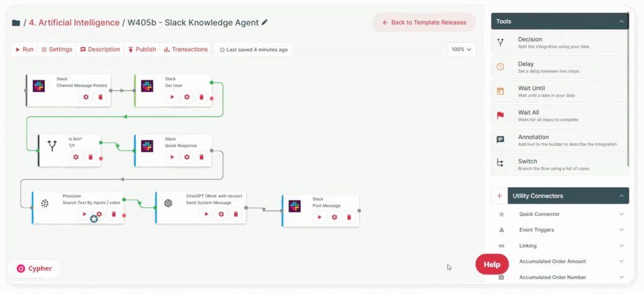Open workflow Settings

click(x=57, y=49)
